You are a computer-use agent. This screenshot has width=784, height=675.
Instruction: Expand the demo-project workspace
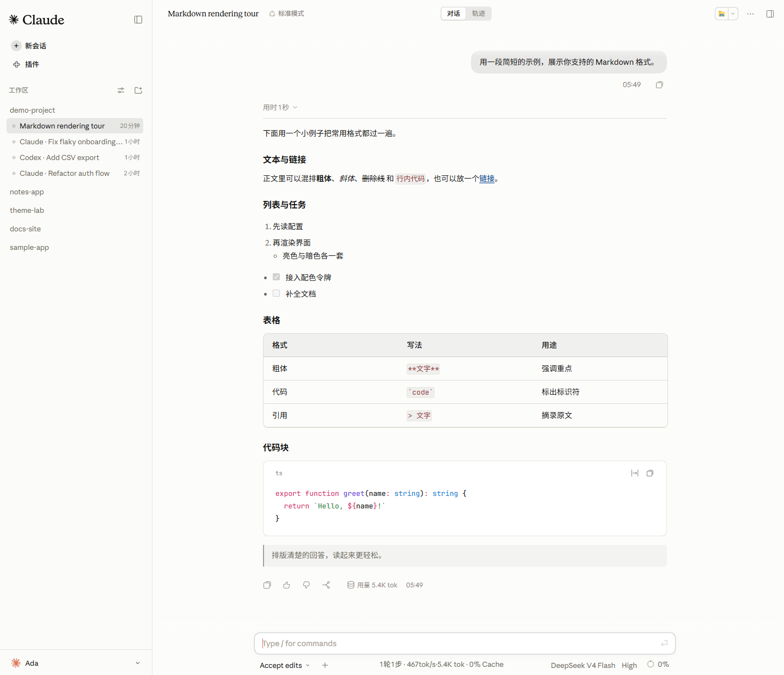pyautogui.click(x=32, y=110)
